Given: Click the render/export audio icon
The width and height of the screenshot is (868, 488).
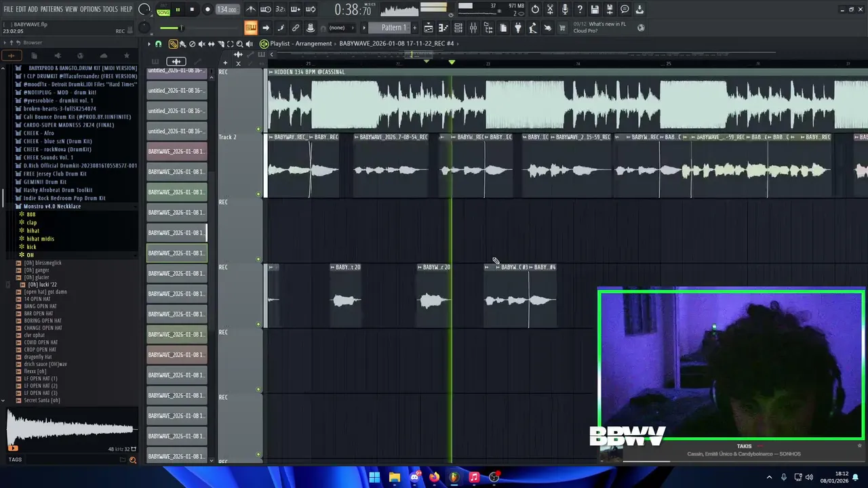Looking at the screenshot, I should coord(610,9).
